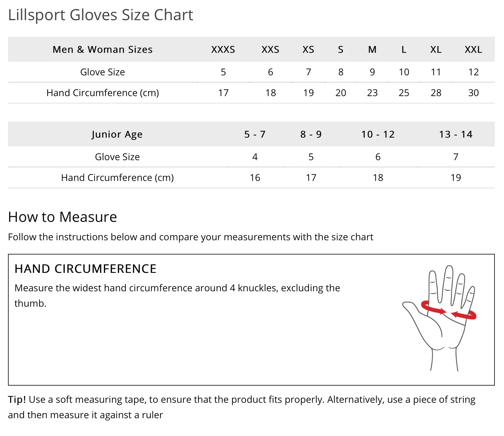Click the 10 - 12 junior age header
504x436 pixels.
[378, 134]
